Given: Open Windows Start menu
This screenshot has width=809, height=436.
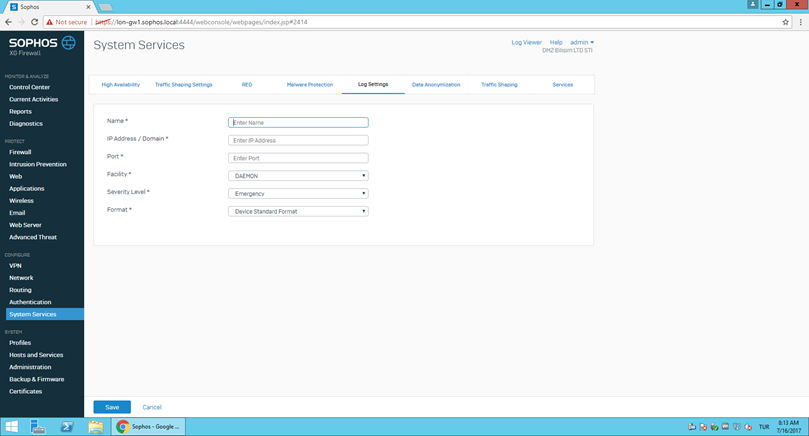Looking at the screenshot, I should click(11, 427).
